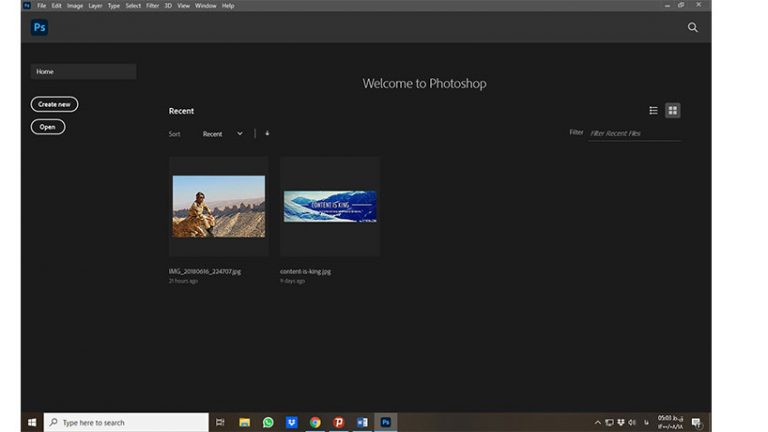Click the content-is-king.jpg file name
Screen dimensions: 768x432
(305, 271)
